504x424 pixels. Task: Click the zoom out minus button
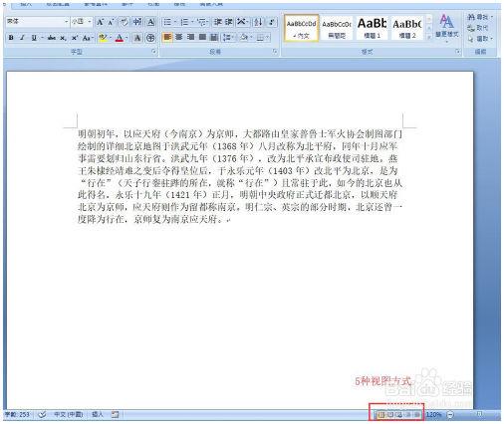tap(450, 415)
